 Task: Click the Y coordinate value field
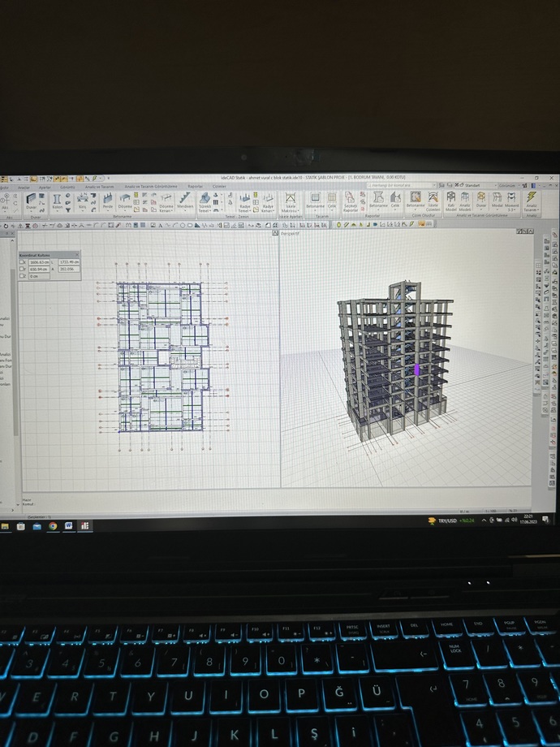39,270
